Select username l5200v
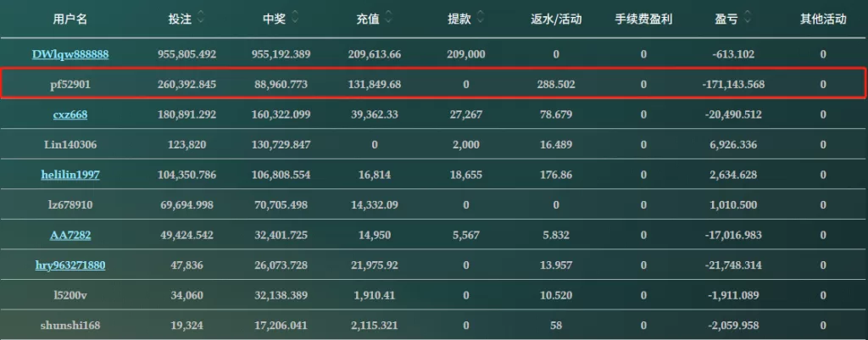The image size is (868, 340). point(70,296)
